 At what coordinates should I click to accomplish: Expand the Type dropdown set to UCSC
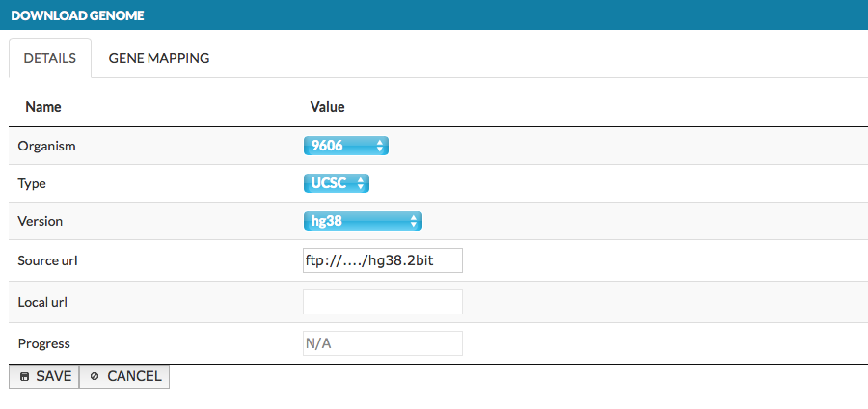337,183
